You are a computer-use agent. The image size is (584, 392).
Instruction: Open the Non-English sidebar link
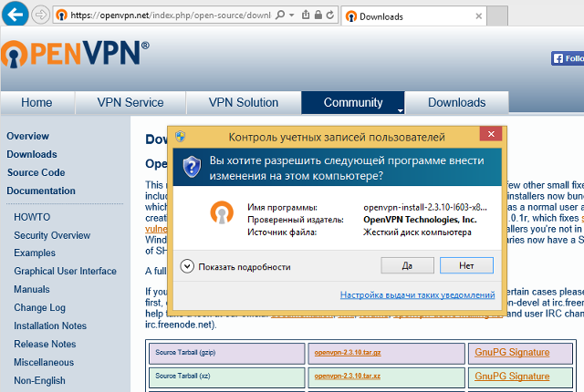(x=39, y=380)
